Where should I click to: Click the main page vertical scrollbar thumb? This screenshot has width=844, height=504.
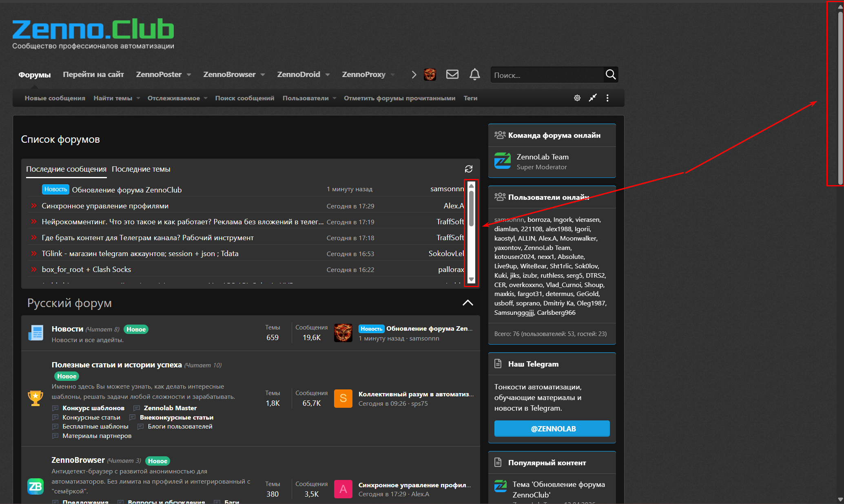click(840, 98)
